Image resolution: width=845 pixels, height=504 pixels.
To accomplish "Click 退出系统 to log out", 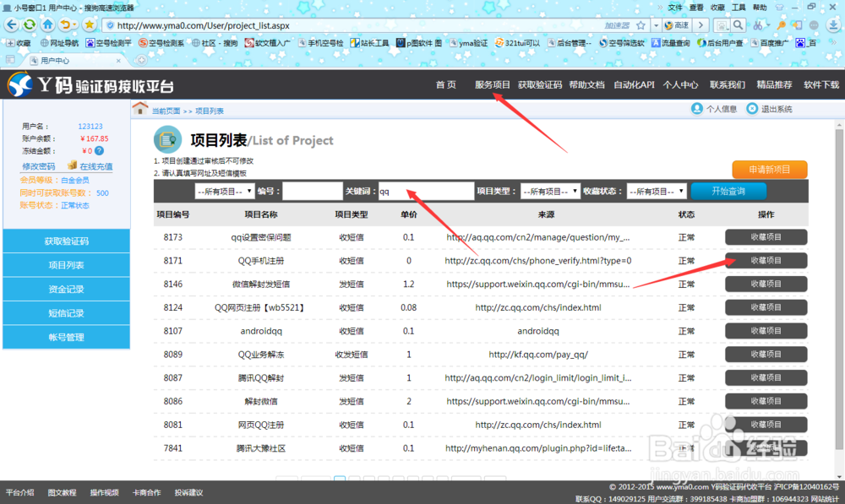I will (x=769, y=109).
